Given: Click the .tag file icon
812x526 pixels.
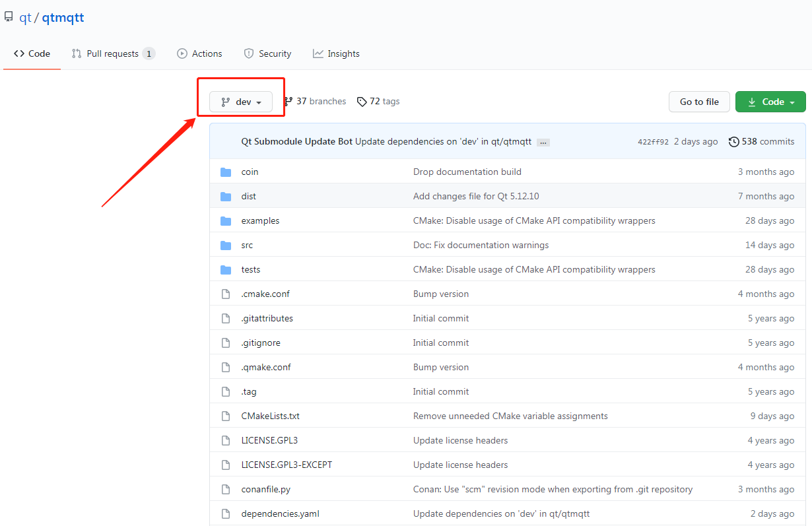Looking at the screenshot, I should tap(226, 392).
